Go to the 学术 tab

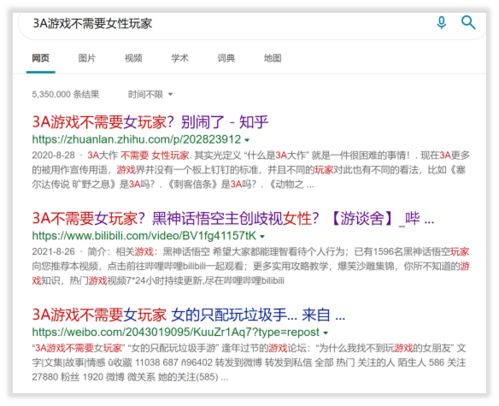(x=180, y=58)
